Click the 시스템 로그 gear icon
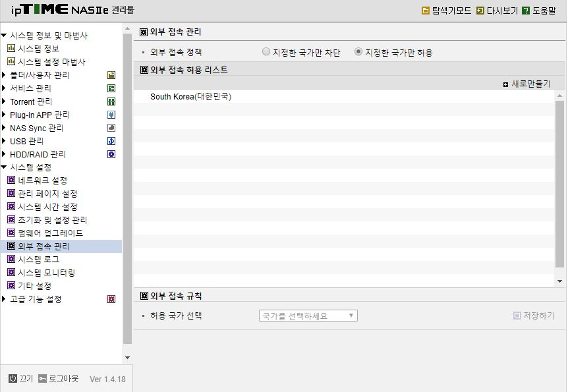The height and width of the screenshot is (392, 568). 11,259
